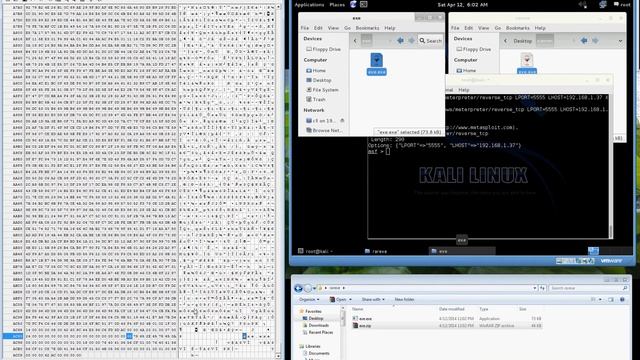The image size is (640, 360).
Task: Click path-bar left chevron in exe window
Action: pyautogui.click(x=355, y=41)
